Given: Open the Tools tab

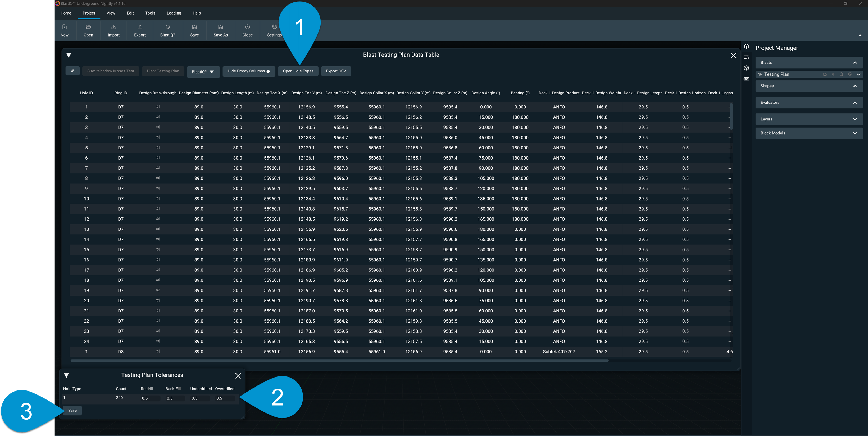Looking at the screenshot, I should coord(150,13).
